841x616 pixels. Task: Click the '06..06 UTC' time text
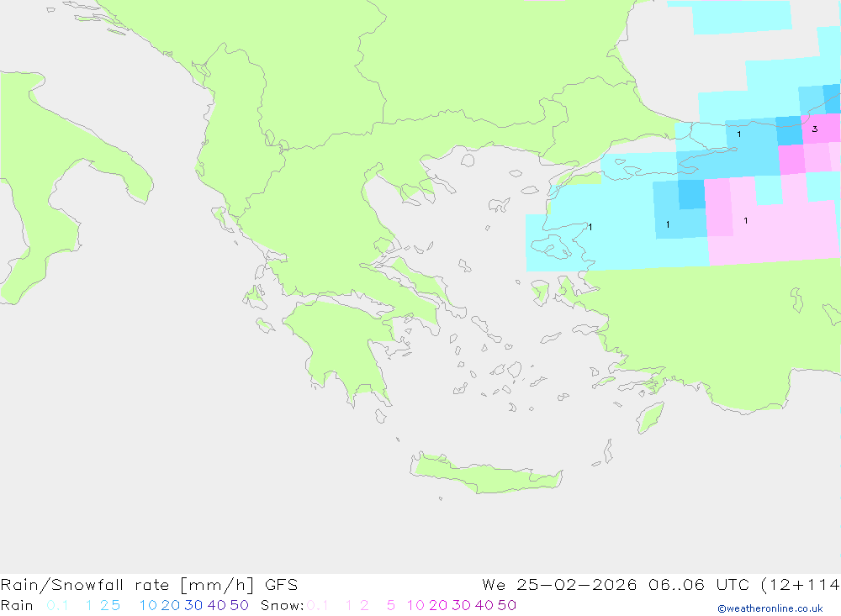coord(699,585)
